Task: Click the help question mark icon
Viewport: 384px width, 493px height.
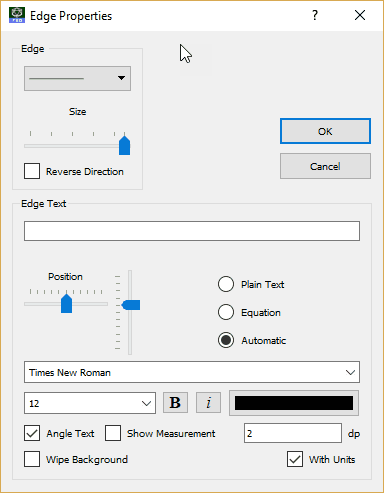Action: tap(315, 15)
